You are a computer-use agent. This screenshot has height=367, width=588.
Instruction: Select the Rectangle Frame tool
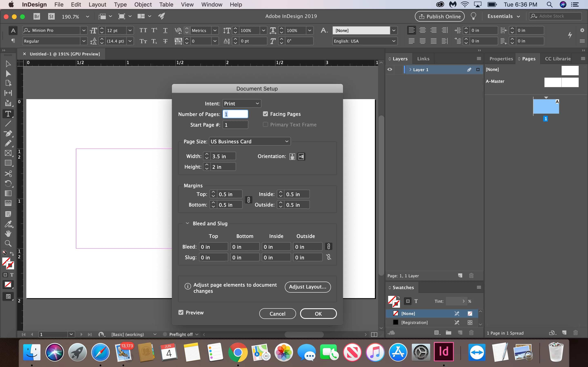click(8, 153)
